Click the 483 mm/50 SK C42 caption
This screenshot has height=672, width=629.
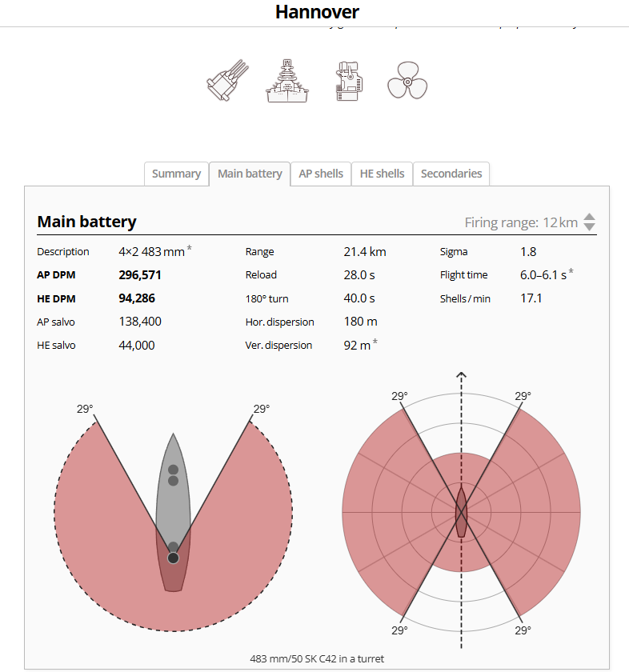coord(317,658)
